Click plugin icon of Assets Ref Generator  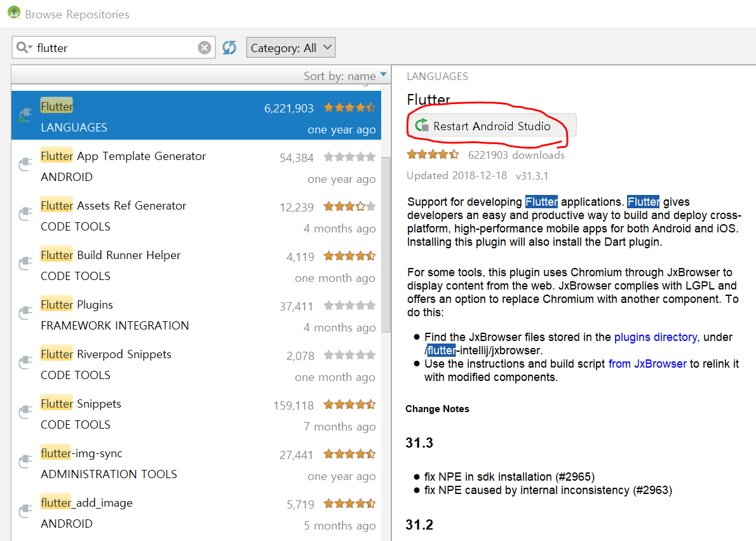pos(25,213)
